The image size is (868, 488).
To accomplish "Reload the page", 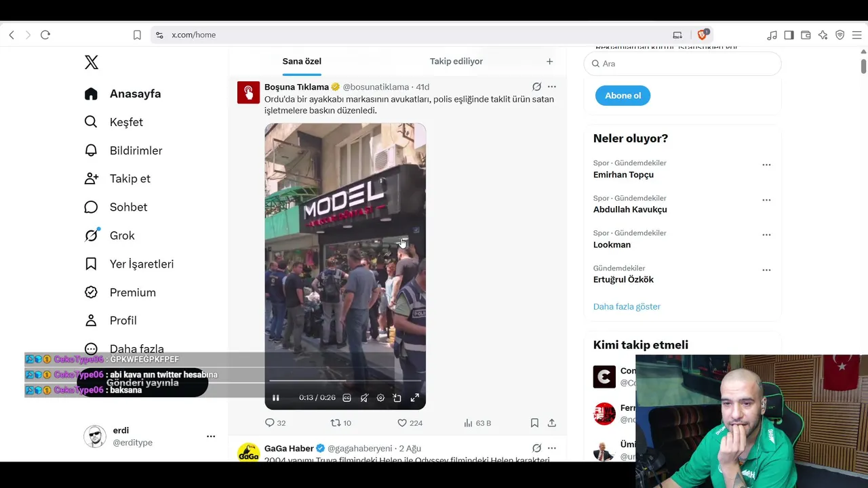I will click(45, 35).
